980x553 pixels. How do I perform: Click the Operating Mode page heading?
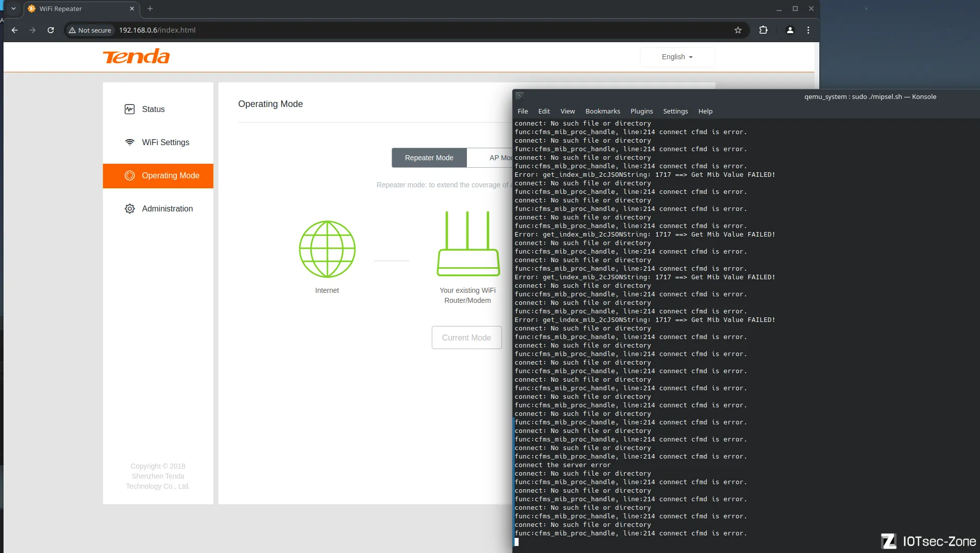pos(270,104)
